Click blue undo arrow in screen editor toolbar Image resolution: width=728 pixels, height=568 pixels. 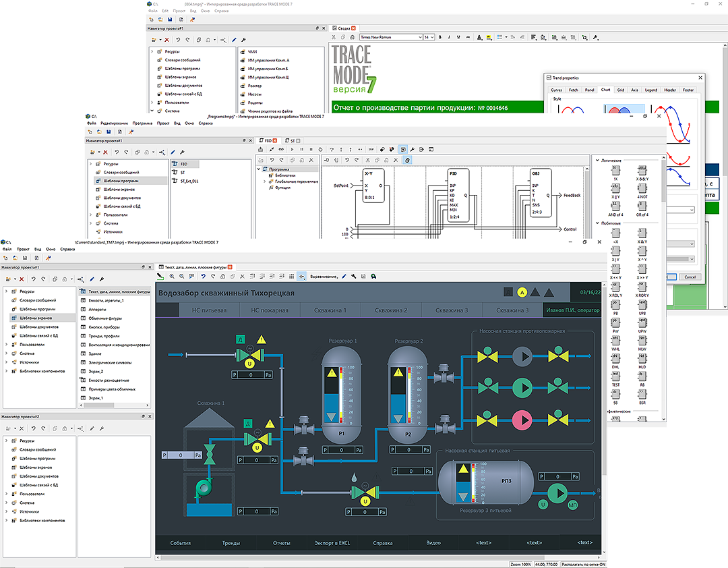(x=203, y=276)
